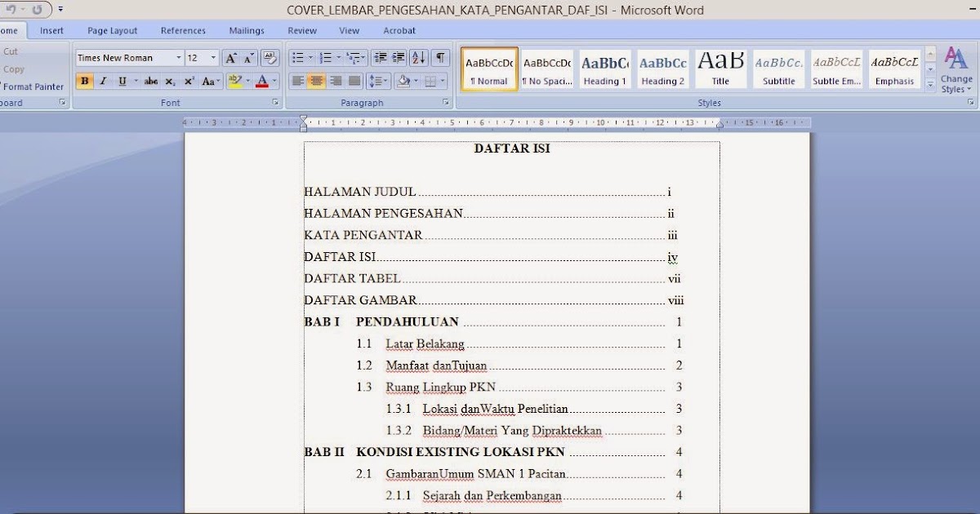This screenshot has width=980, height=514.
Task: Open the Font dialog launcher
Action: tap(275, 103)
